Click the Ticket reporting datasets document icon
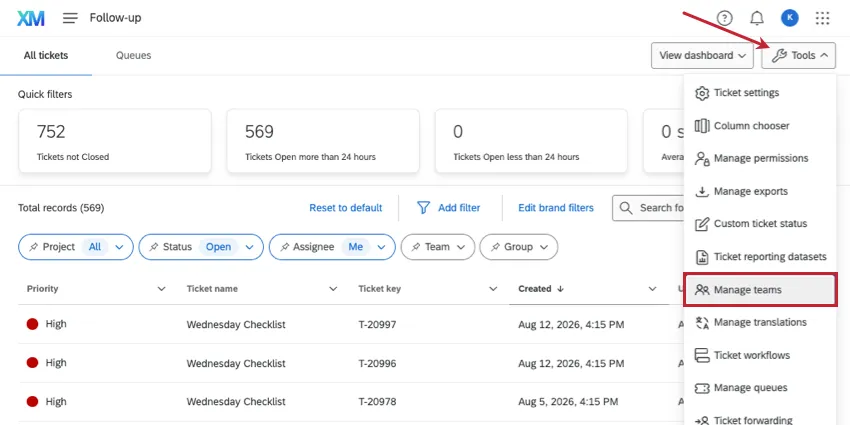The image size is (850, 425). [702, 257]
